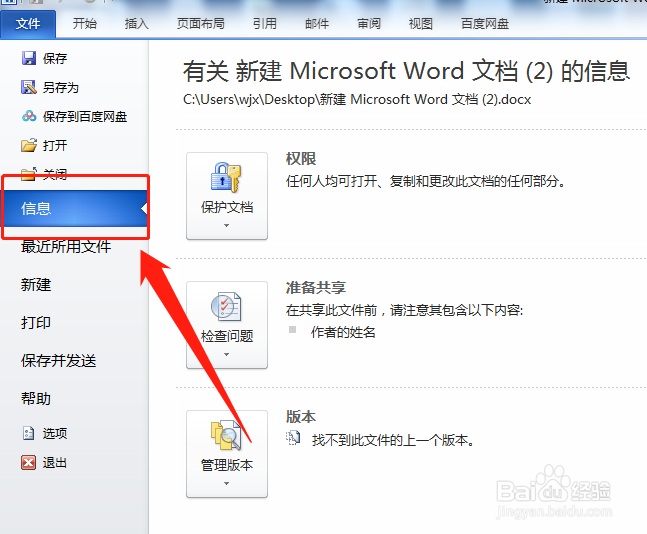
Task: Click the 版本 heading
Action: point(301,416)
